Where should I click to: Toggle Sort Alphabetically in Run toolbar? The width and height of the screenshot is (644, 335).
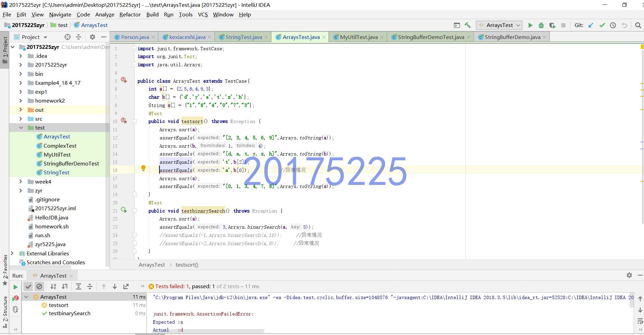point(53,286)
